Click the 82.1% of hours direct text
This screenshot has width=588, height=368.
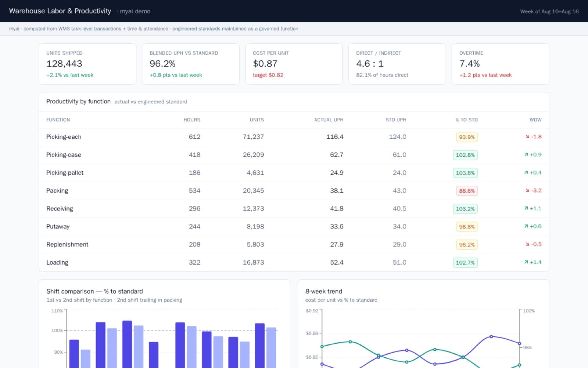pyautogui.click(x=382, y=75)
